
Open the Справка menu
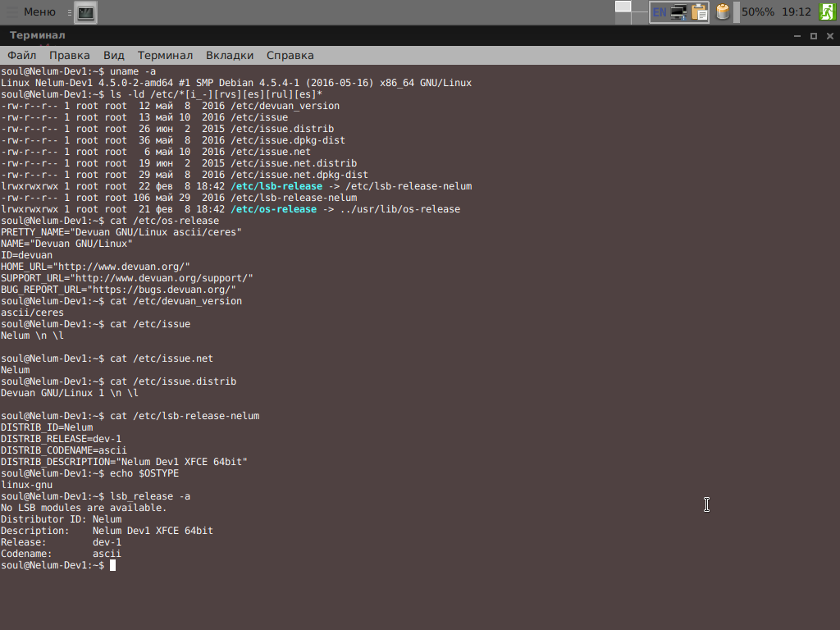(290, 55)
